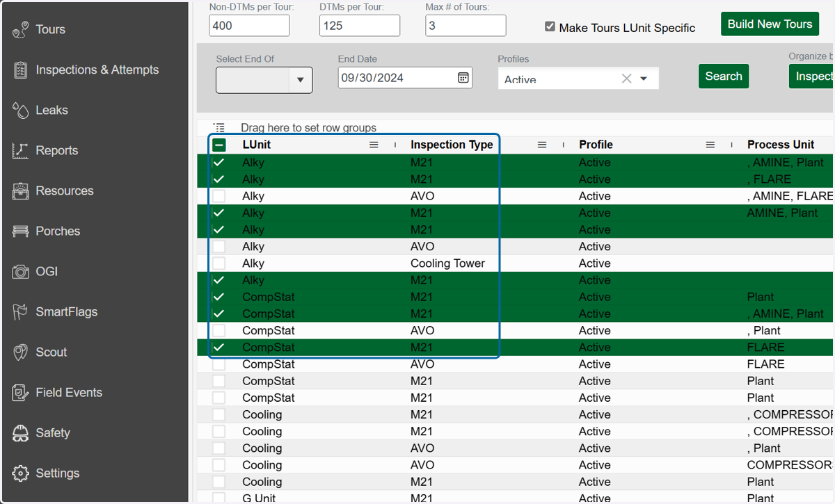Click the Resources toolbox icon
Image resolution: width=835 pixels, height=504 pixels.
(x=21, y=190)
